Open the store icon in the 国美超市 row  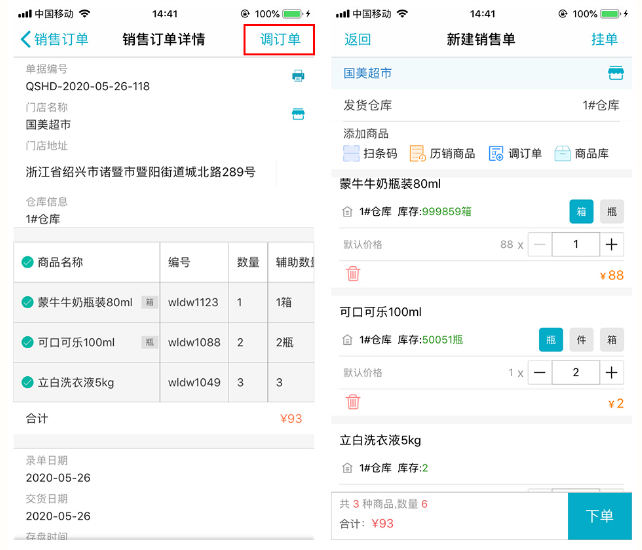(616, 73)
